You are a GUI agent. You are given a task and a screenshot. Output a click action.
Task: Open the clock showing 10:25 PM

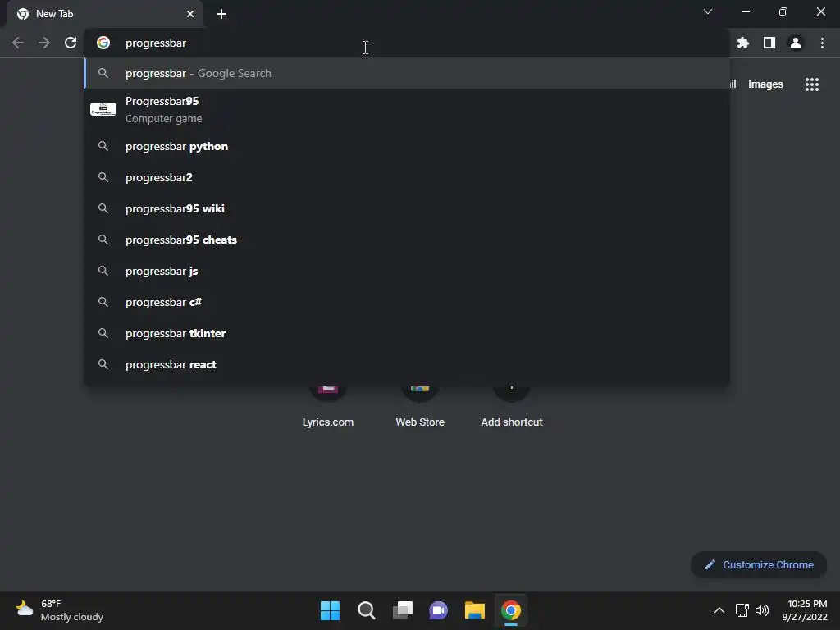click(x=805, y=610)
